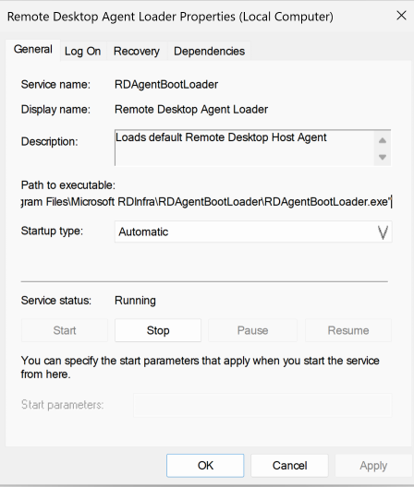
Task: Click the Display name: label
Action: (x=56, y=109)
